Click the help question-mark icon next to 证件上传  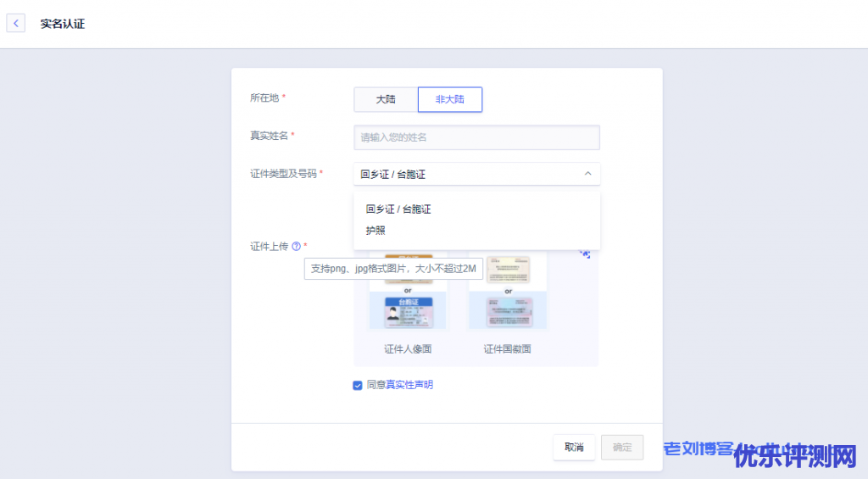297,247
